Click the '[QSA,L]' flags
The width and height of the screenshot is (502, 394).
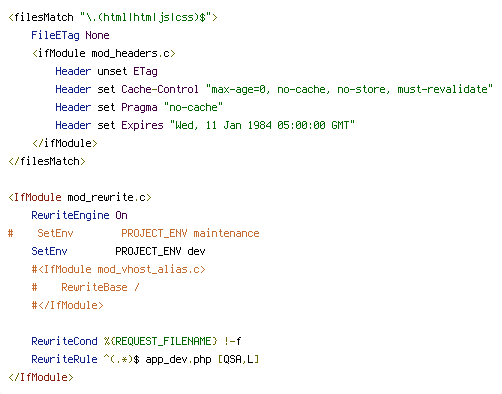[238, 359]
